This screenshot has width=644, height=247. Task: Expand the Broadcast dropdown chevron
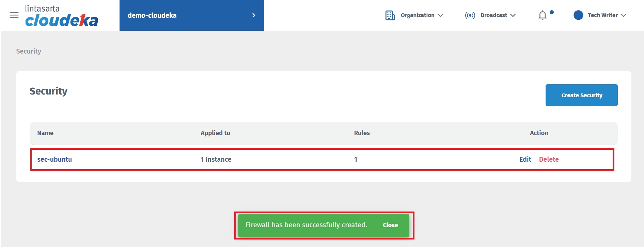pos(513,15)
